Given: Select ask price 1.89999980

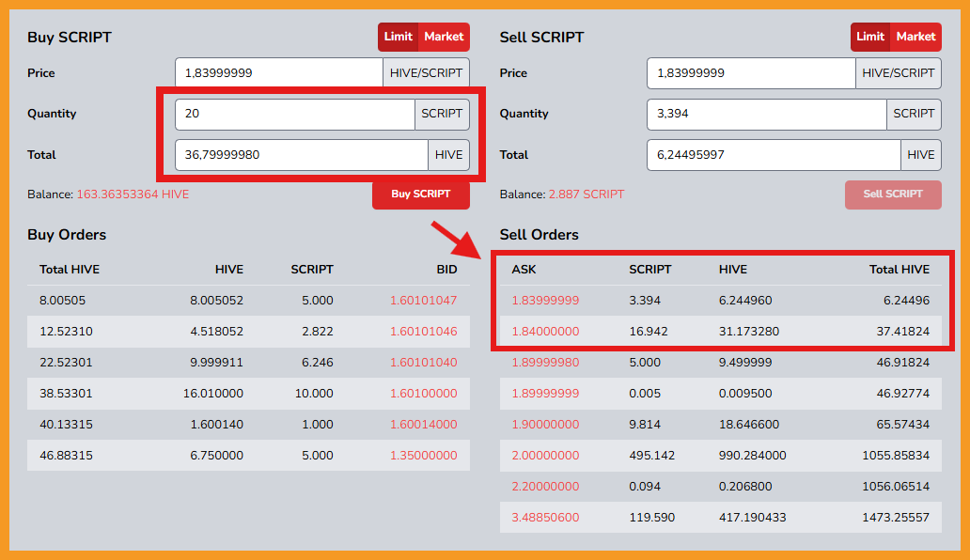Looking at the screenshot, I should click(545, 363).
